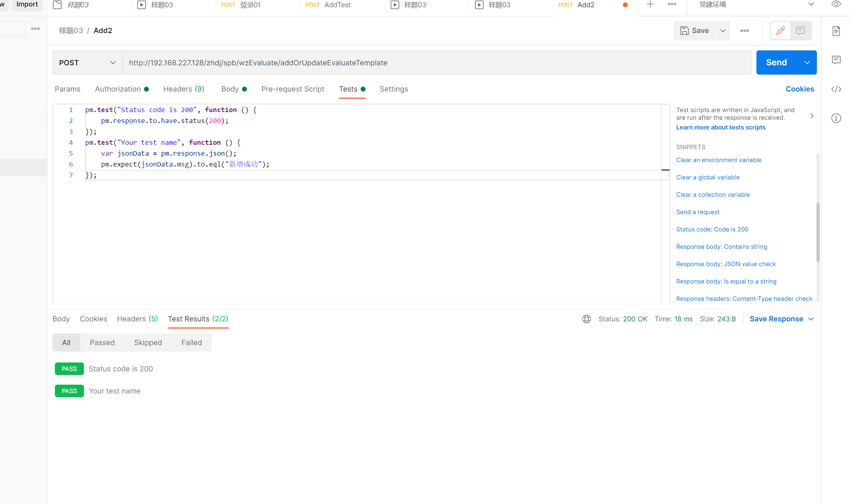
Task: Insert snippet Send a request
Action: 698,212
